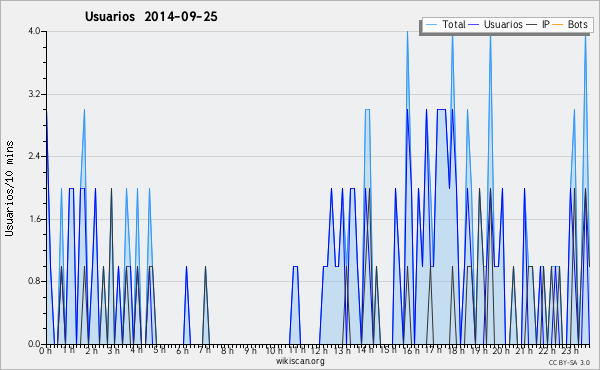This screenshot has height=370, width=600.
Task: Click the light blue Total legend line
Action: (431, 24)
